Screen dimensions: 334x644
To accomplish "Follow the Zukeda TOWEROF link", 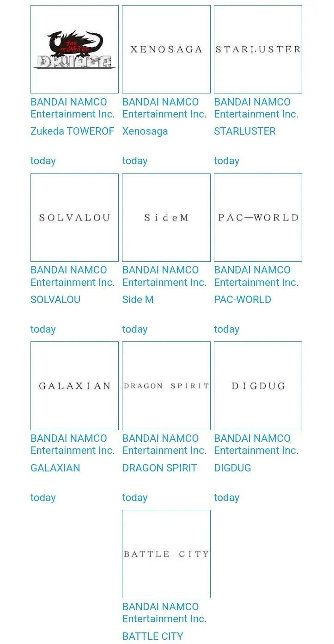I will tap(72, 131).
